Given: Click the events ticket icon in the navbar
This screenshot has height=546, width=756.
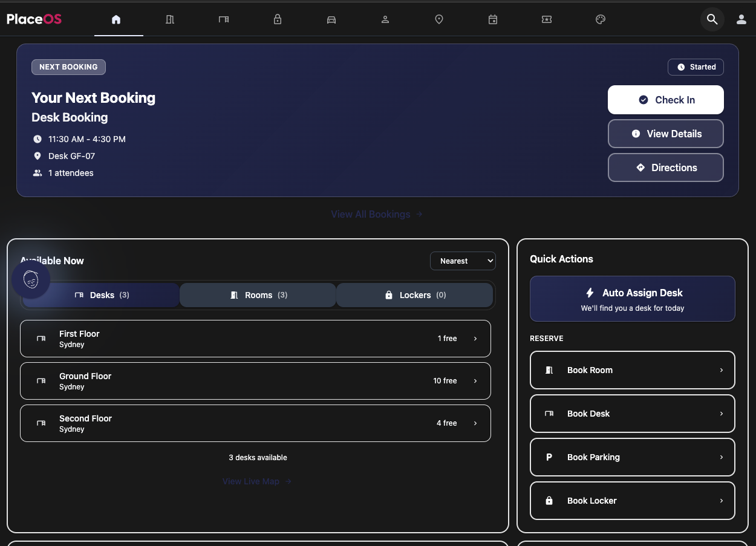Looking at the screenshot, I should point(547,19).
